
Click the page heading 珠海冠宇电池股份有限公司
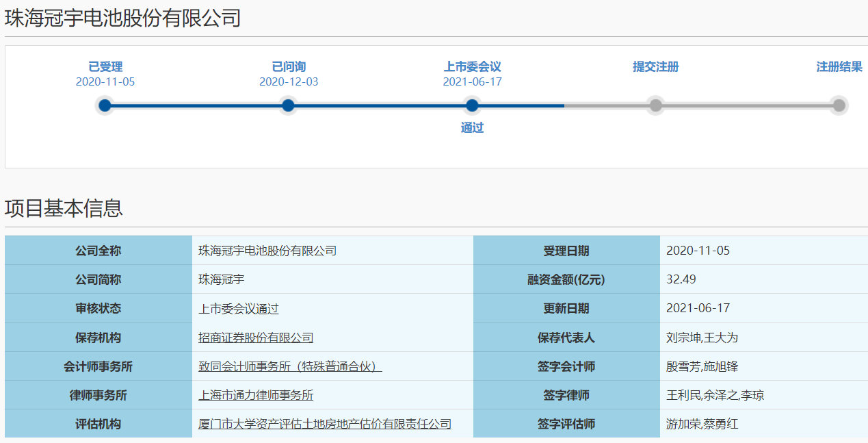coord(123,18)
